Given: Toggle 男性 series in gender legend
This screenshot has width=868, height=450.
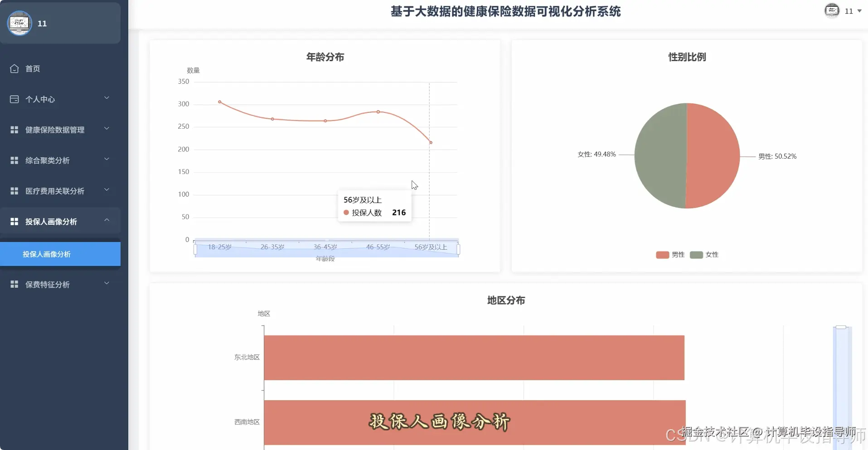Looking at the screenshot, I should click(x=669, y=255).
